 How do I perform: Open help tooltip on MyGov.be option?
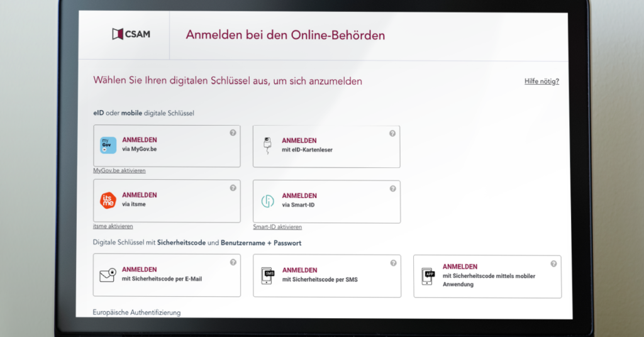(x=233, y=133)
